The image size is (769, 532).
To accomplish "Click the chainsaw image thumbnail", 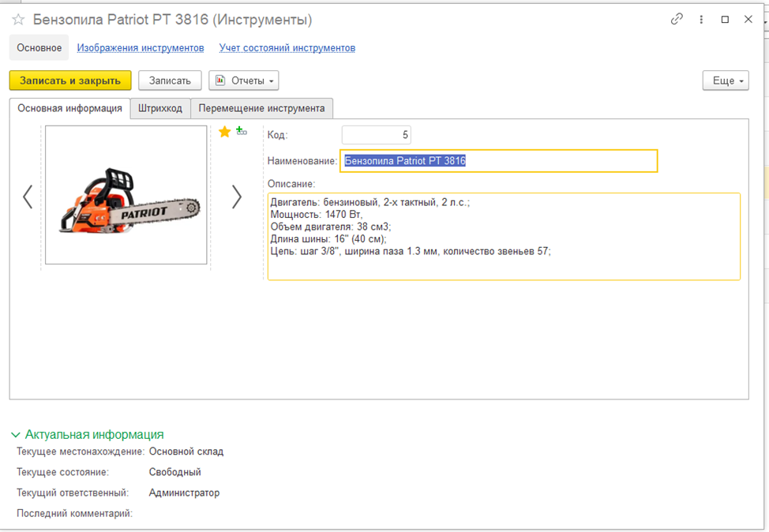I will point(126,195).
